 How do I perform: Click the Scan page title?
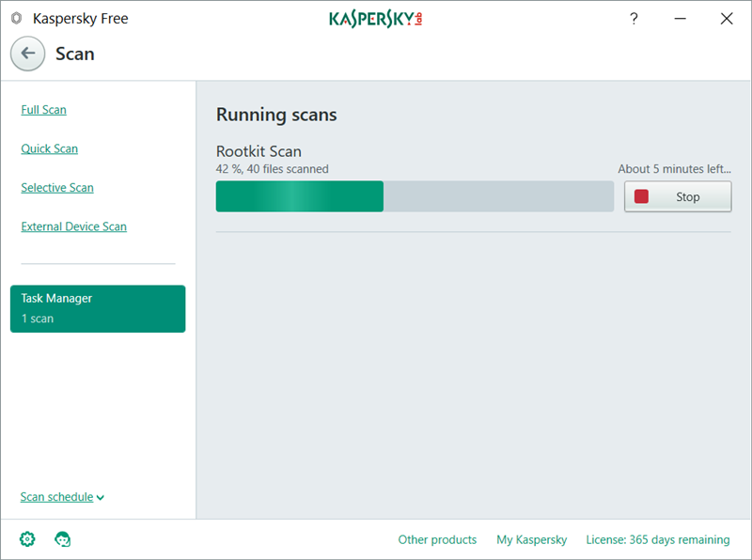tap(75, 54)
